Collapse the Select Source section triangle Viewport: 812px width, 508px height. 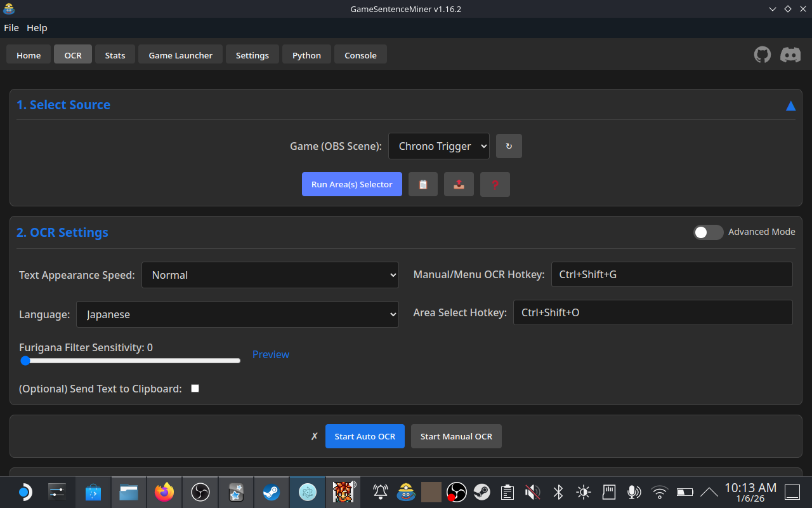click(x=790, y=105)
